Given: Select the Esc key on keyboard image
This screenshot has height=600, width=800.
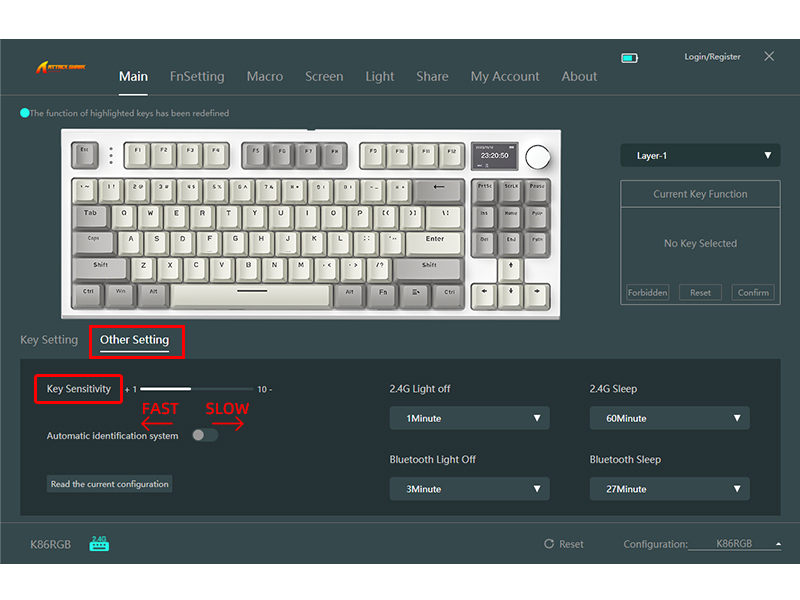Looking at the screenshot, I should (85, 155).
